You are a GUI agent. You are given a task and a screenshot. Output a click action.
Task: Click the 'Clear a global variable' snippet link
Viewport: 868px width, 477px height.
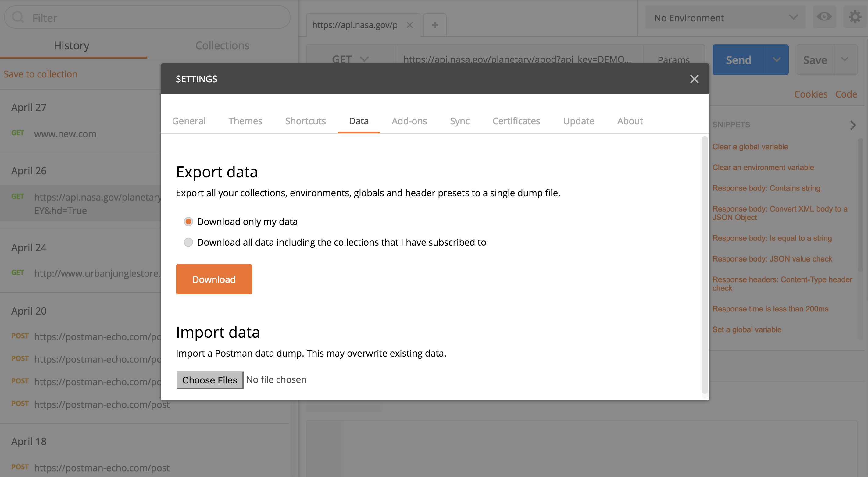pyautogui.click(x=750, y=147)
